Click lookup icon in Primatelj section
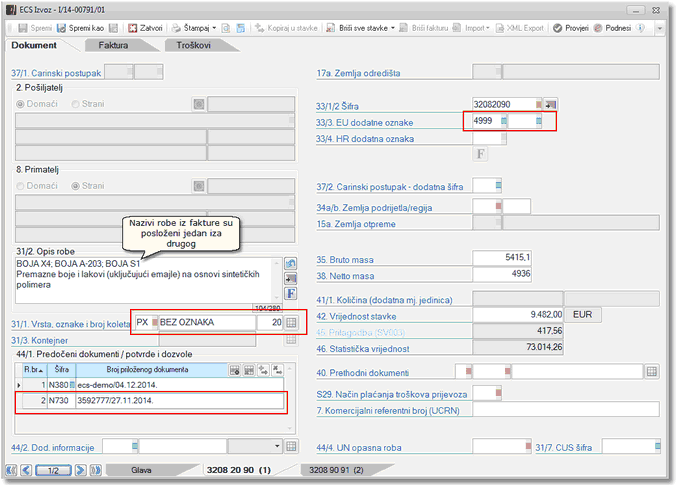The width and height of the screenshot is (678, 488). click(199, 186)
